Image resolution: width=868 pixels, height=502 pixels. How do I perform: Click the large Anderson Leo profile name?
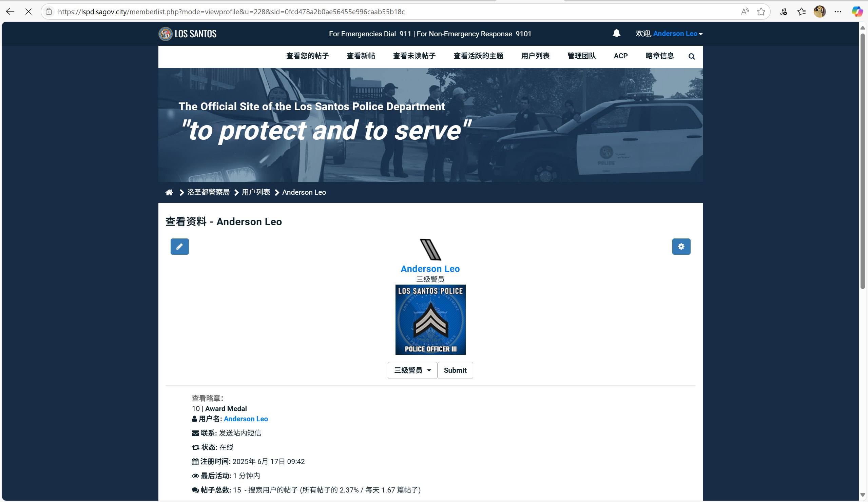pyautogui.click(x=430, y=269)
